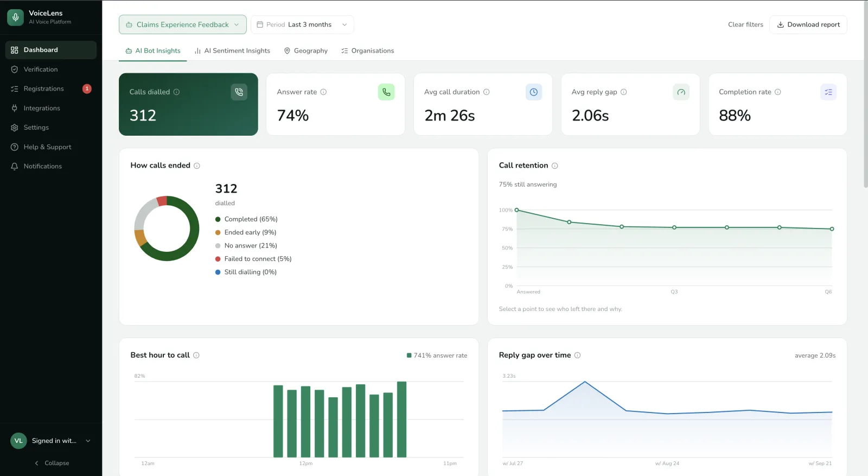Expand the Signed in with account menu
This screenshot has width=868, height=476.
51,441
